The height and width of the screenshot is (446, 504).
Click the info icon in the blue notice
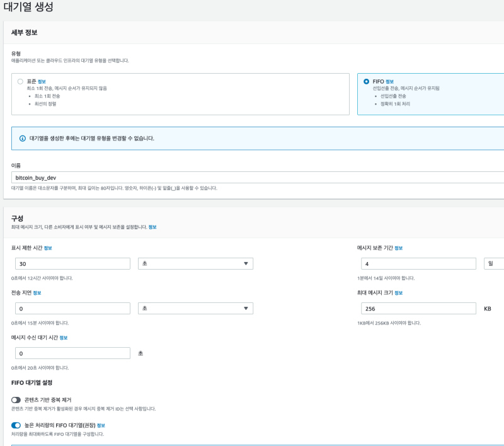tap(23, 138)
